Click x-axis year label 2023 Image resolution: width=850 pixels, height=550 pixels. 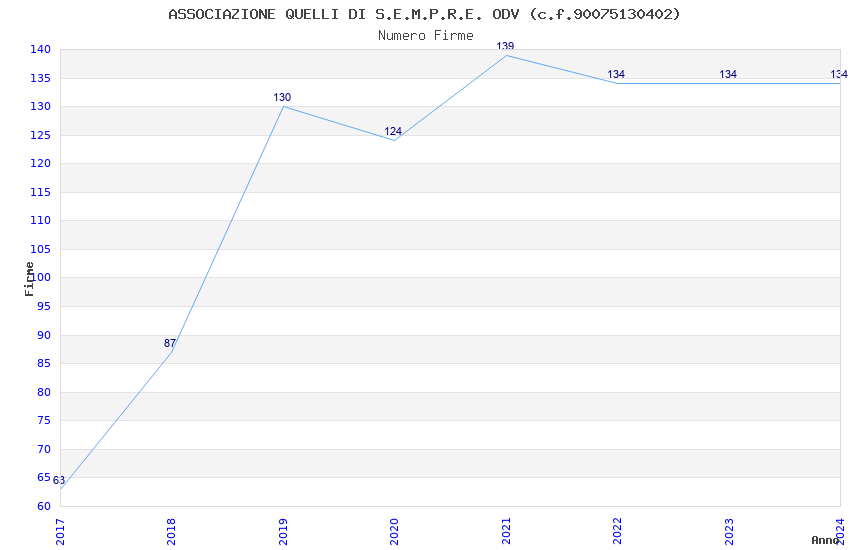(x=729, y=532)
